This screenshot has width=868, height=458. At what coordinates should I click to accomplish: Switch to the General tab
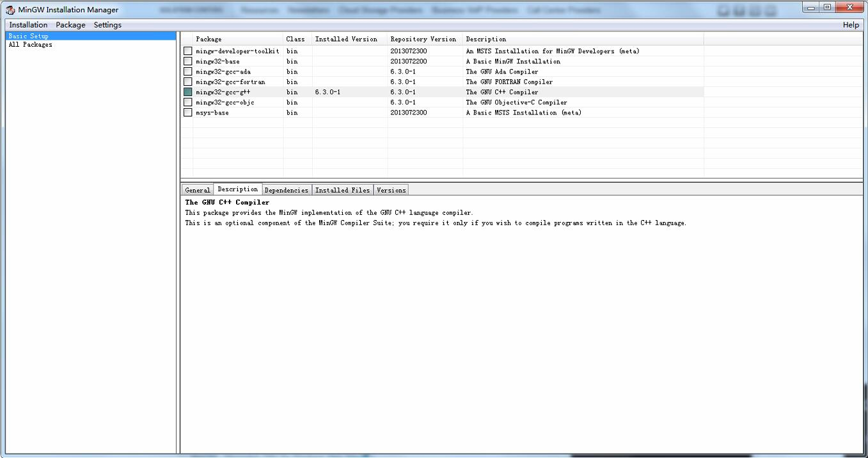coord(198,190)
